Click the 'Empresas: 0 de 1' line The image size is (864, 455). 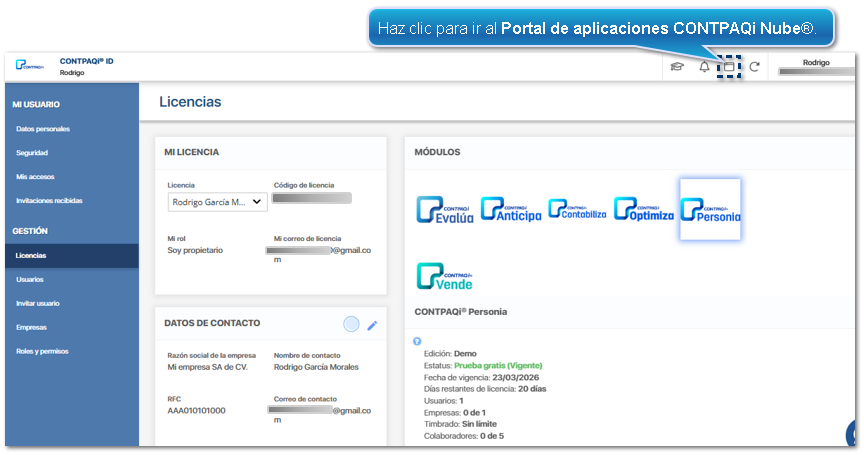coord(455,413)
